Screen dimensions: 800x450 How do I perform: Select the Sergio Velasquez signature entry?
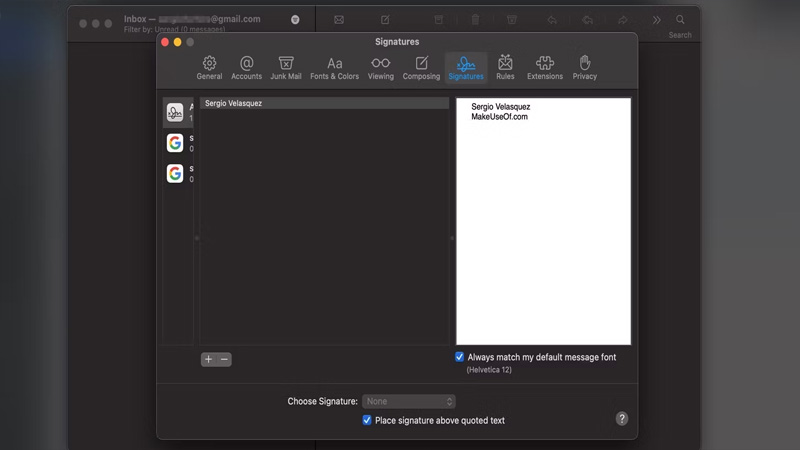(x=323, y=103)
